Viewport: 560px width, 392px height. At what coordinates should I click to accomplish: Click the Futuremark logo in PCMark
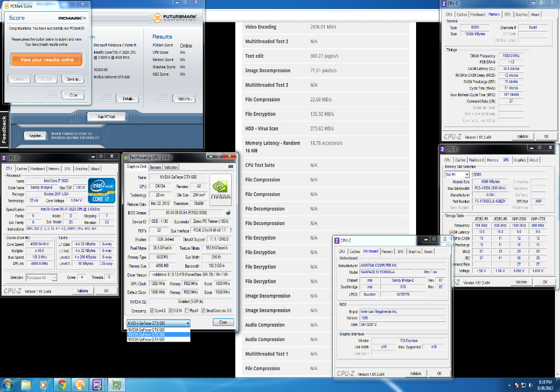(x=175, y=17)
